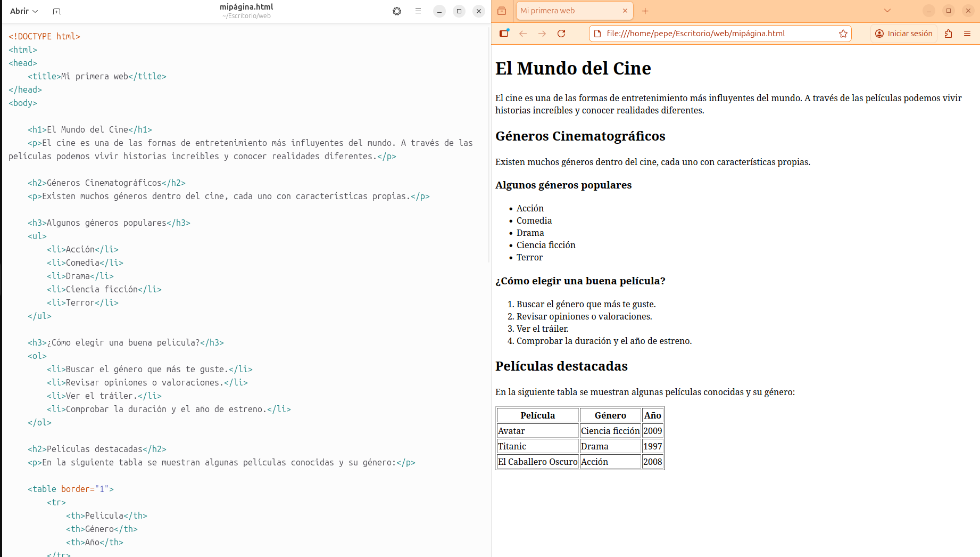This screenshot has width=980, height=557.
Task: Click the Iniciar sesión button
Action: pyautogui.click(x=904, y=34)
